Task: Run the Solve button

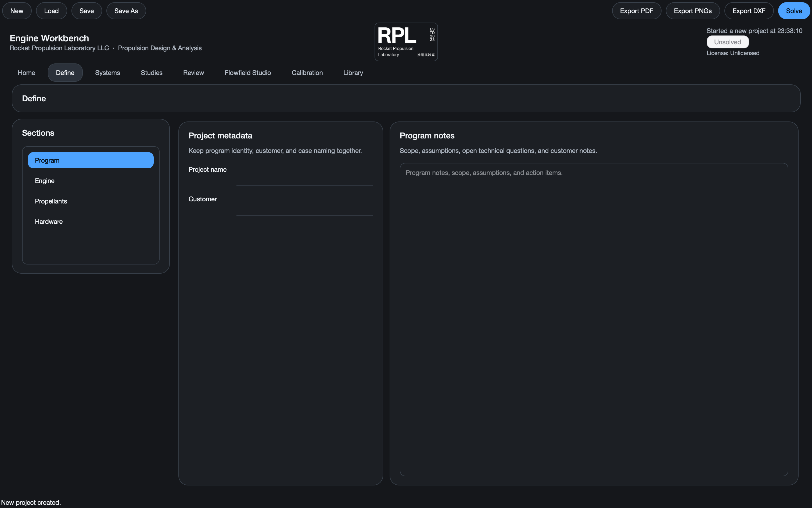Action: tap(794, 11)
